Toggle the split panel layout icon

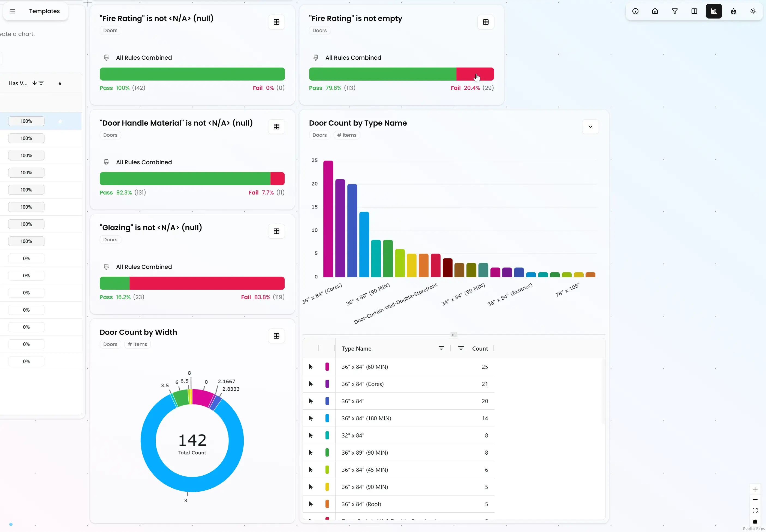point(694,11)
